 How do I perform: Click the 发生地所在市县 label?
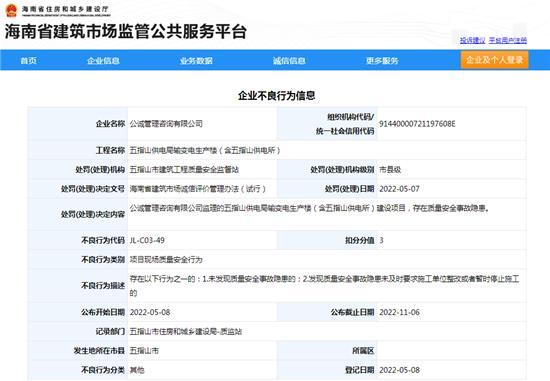(99, 350)
